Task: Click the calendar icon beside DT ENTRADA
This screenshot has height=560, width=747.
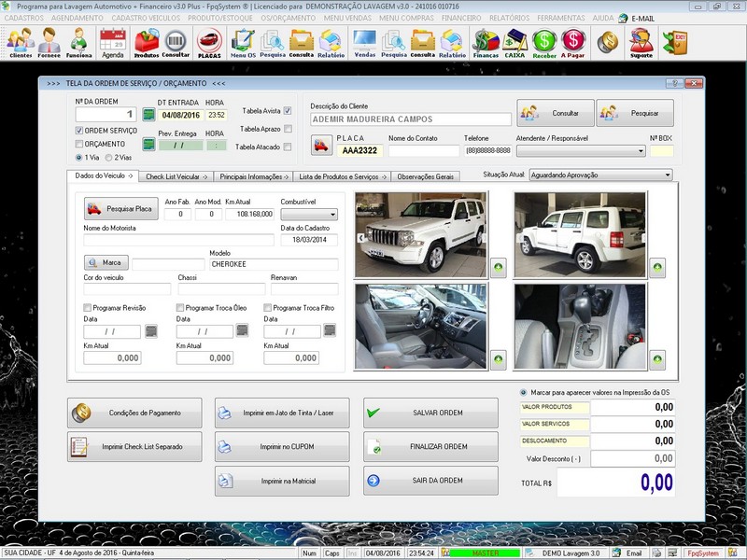Action: [148, 115]
